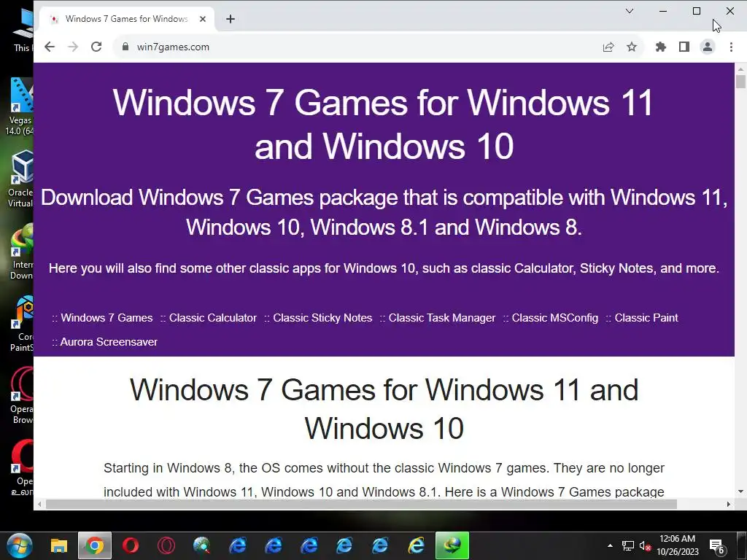
Task: Select Opera Browser desktop shortcut
Action: tap(22, 396)
